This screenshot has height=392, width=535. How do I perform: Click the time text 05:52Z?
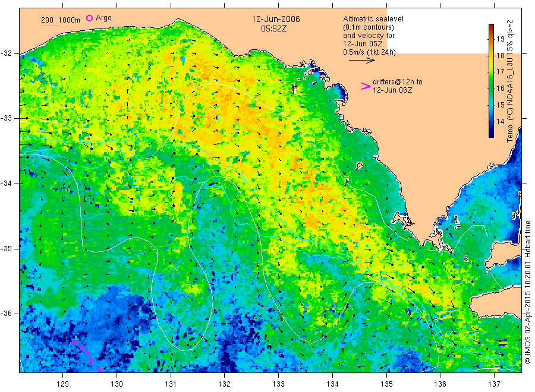pyautogui.click(x=273, y=29)
